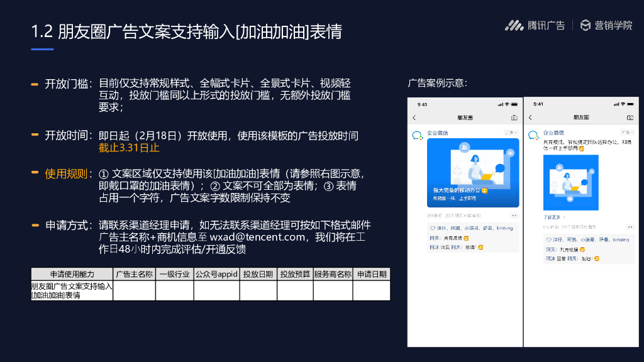This screenshot has height=362, width=644.
Task: Tap blue ad card in left phone
Action: point(473,173)
